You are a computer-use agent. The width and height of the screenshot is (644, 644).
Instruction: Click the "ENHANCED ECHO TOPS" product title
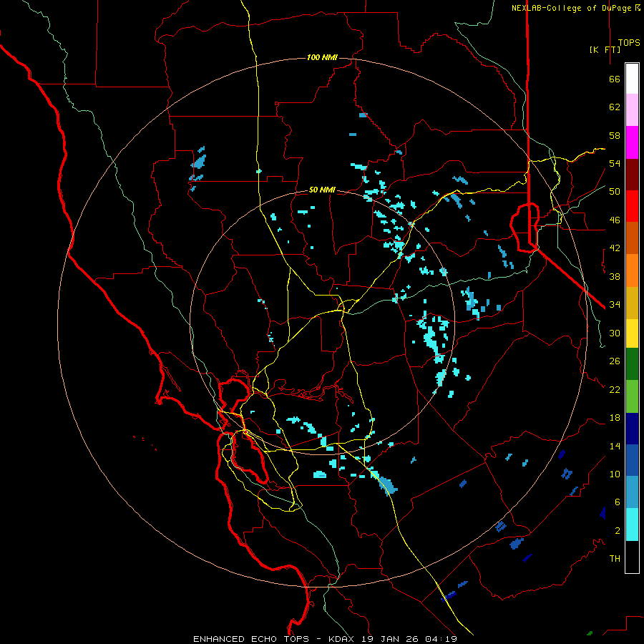[251, 639]
